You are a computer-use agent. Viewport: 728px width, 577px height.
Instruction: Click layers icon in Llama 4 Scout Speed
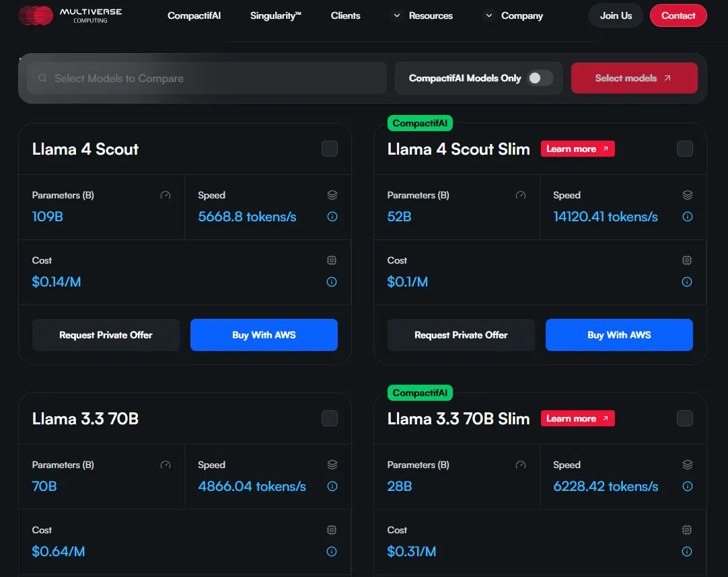coord(332,195)
